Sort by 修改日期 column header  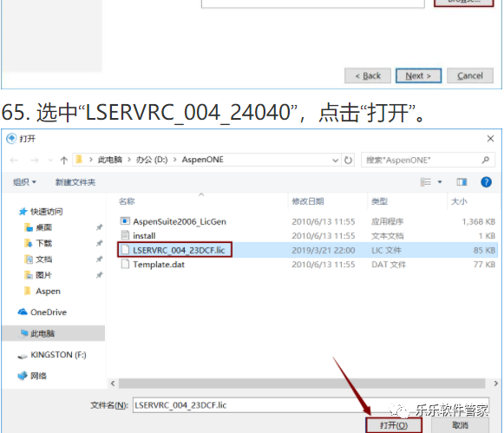tap(308, 201)
